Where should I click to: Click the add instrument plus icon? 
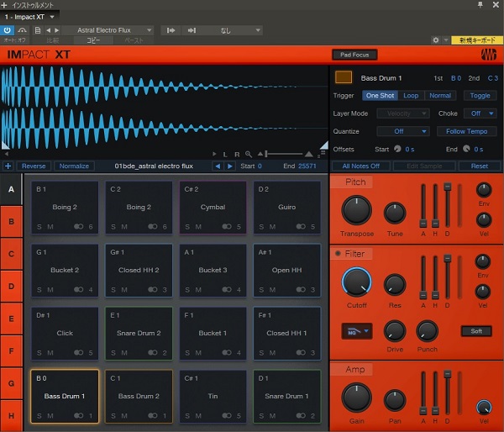[x=4, y=5]
